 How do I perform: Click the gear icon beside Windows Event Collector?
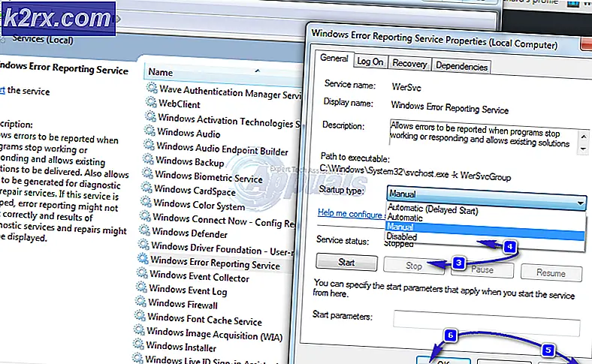click(142, 272)
